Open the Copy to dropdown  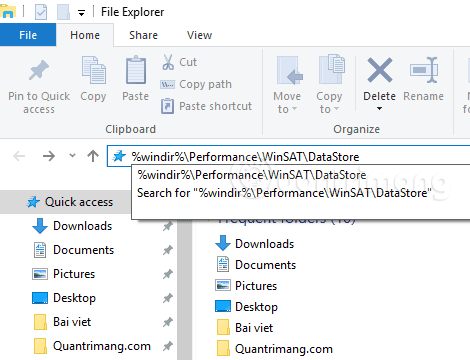coord(329,85)
